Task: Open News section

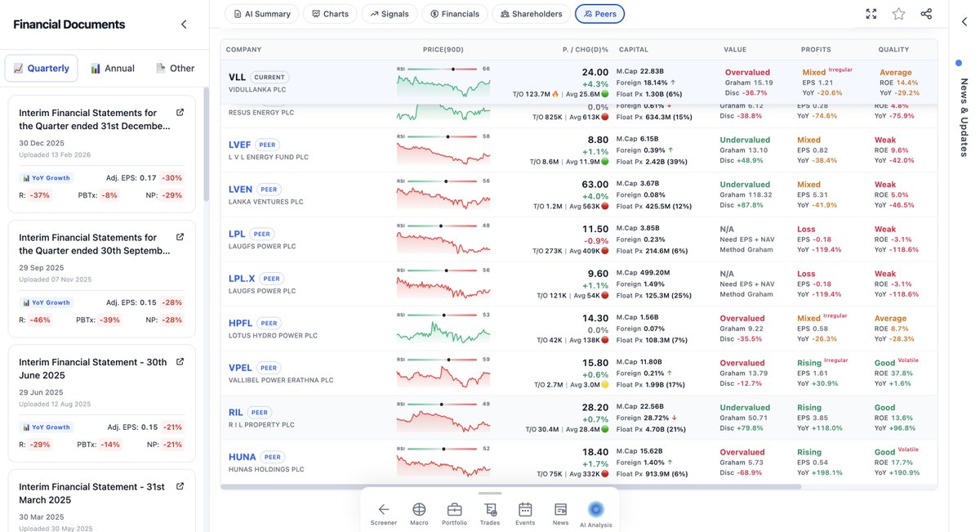Action: coord(560,514)
